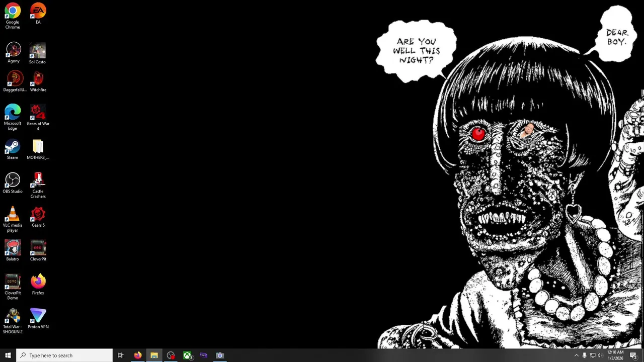Select the Firefox desktop shortcut

[38, 285]
